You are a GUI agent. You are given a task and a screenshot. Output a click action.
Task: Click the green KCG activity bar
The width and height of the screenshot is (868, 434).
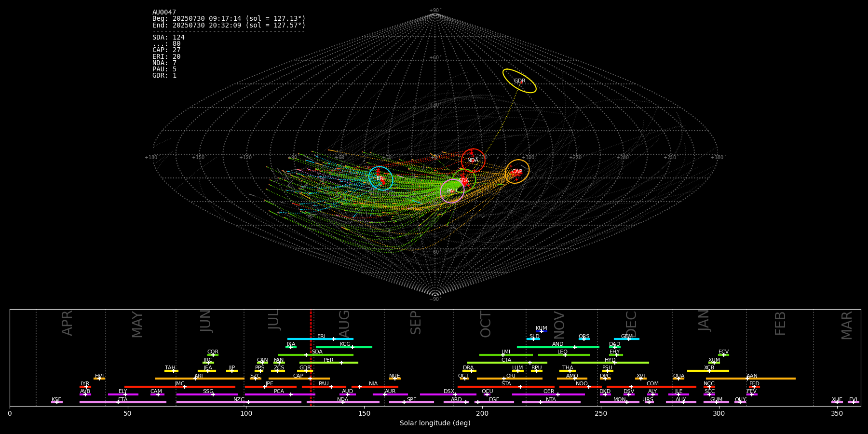[344, 347]
